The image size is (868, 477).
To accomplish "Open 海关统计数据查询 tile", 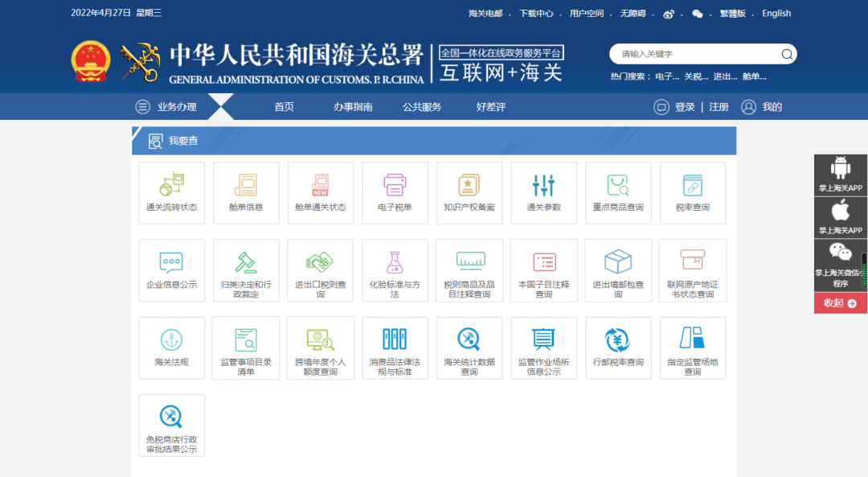I will [469, 348].
